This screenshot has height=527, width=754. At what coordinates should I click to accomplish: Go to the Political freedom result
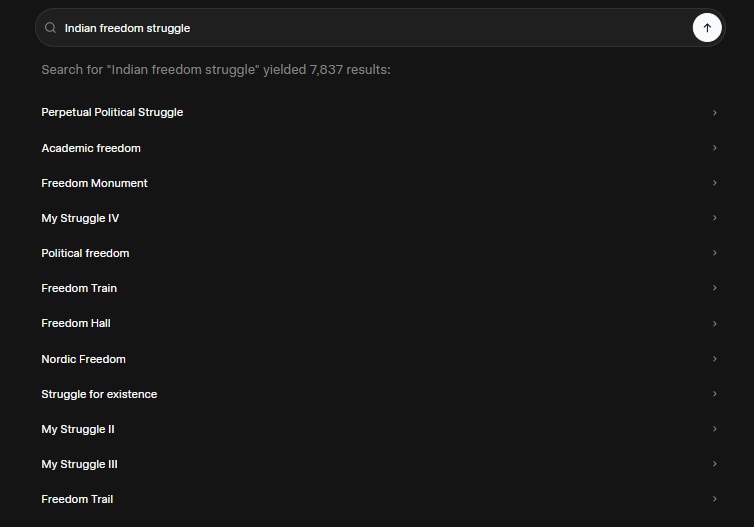(x=85, y=253)
